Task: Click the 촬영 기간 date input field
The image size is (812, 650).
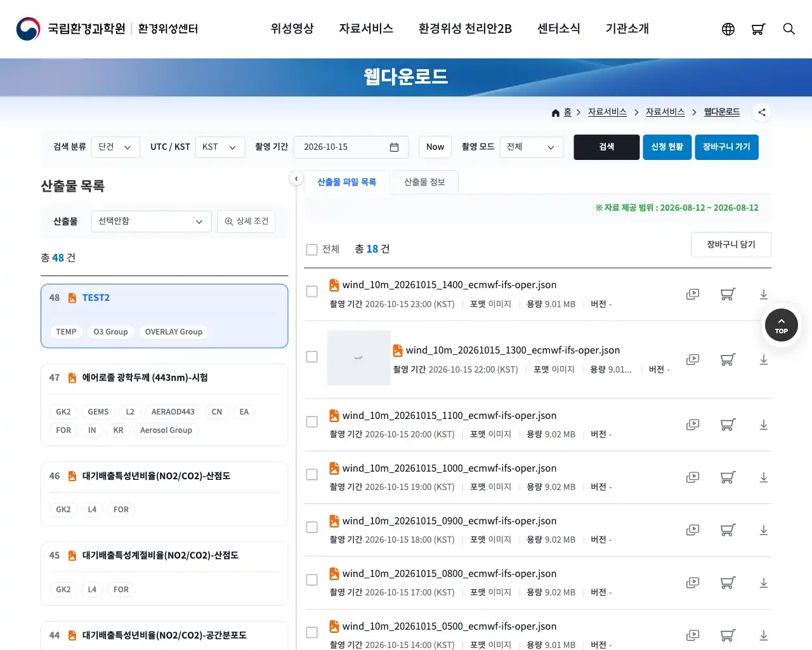Action: point(351,147)
